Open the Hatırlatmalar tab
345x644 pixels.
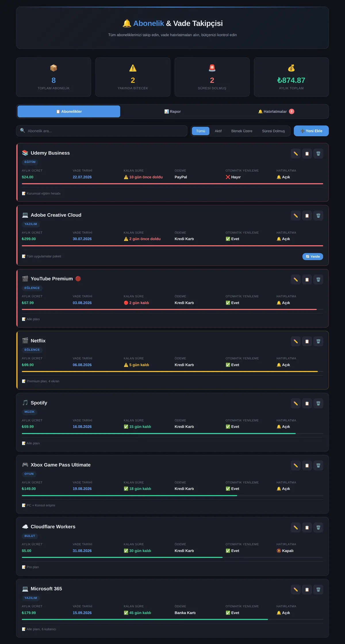point(276,111)
